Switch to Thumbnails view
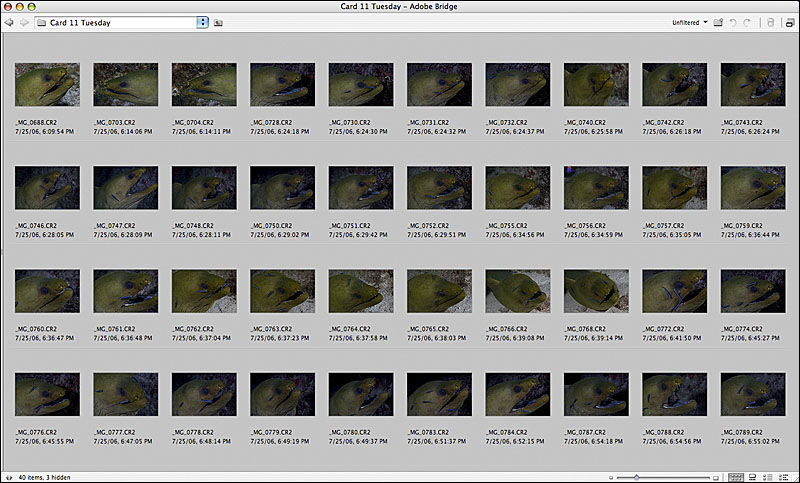The width and height of the screenshot is (800, 483). pyautogui.click(x=737, y=477)
